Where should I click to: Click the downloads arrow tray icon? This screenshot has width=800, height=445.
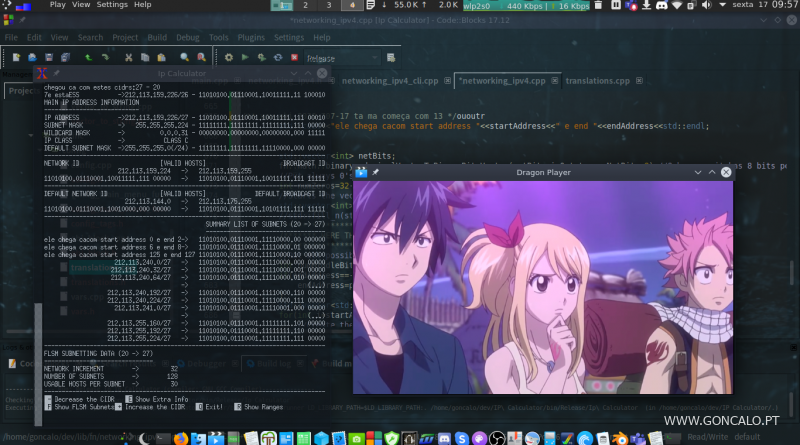click(646, 5)
